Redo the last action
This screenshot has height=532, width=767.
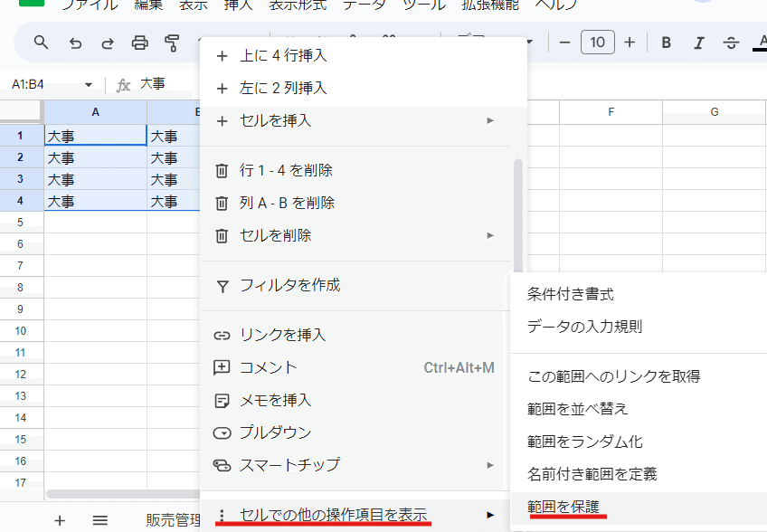107,43
